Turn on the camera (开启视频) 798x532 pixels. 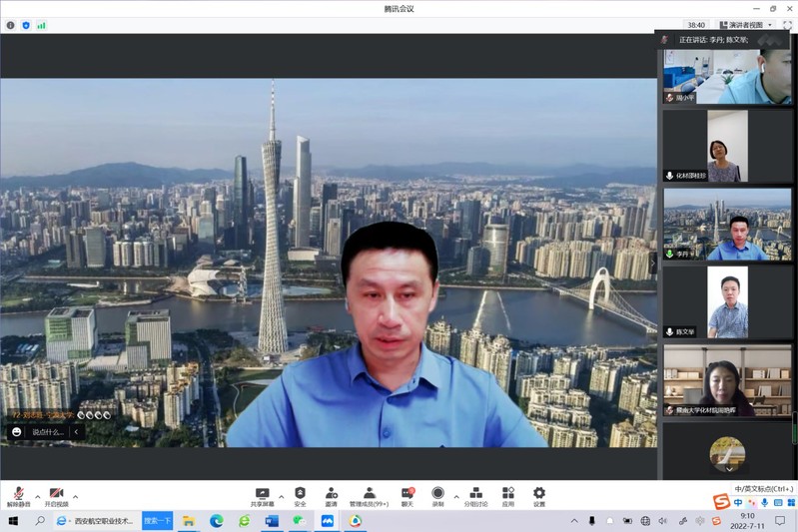tap(56, 496)
